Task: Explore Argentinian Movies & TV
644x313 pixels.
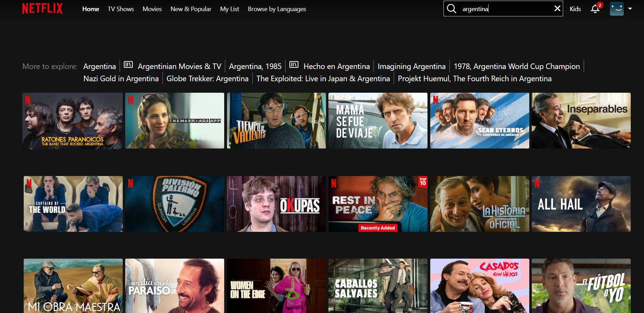Action: [180, 66]
